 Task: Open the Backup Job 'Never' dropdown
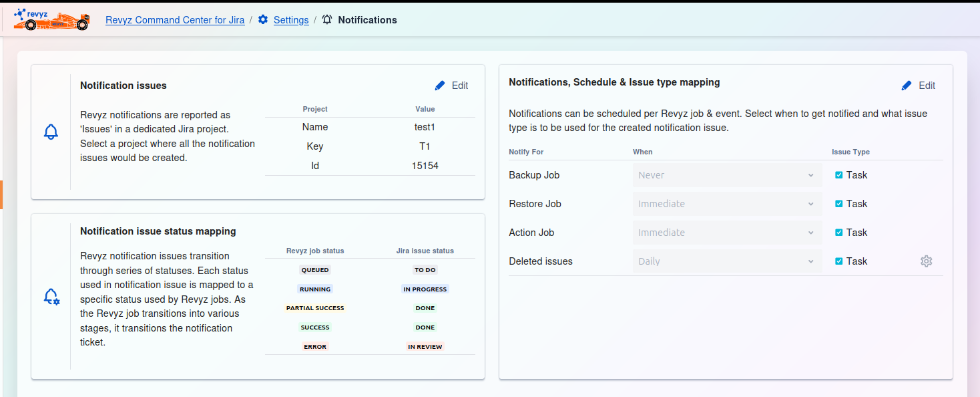(x=726, y=175)
